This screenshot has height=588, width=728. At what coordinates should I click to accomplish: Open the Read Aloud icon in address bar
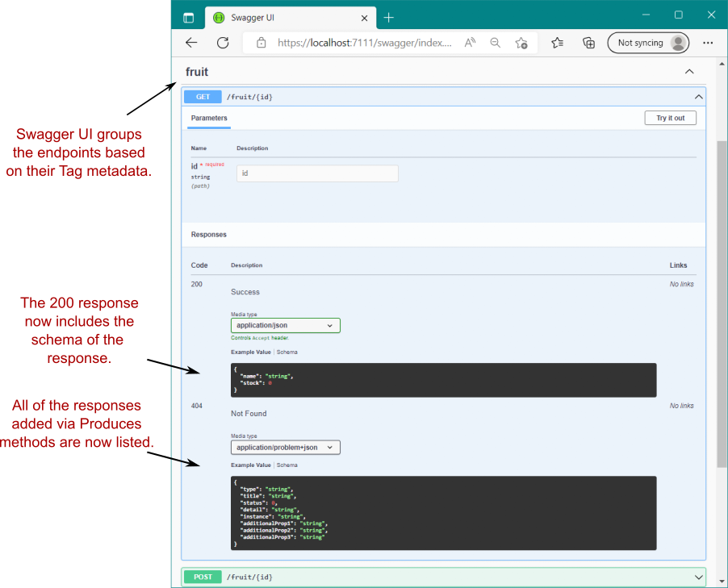pos(470,43)
